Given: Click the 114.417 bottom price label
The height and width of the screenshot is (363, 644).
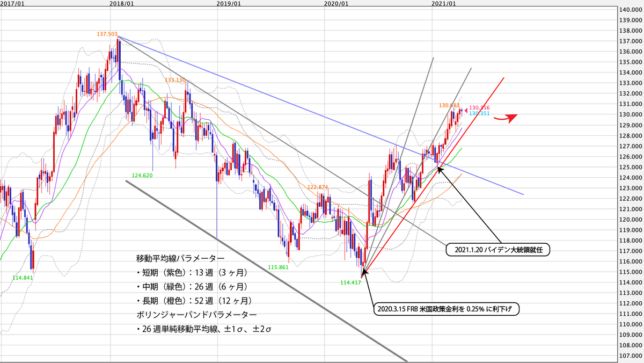Looking at the screenshot, I should point(351,282).
